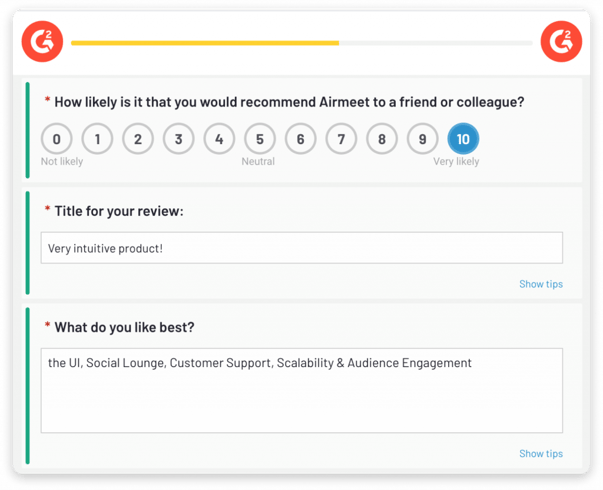Click the Not likely scale label
The image size is (603, 490).
click(62, 162)
